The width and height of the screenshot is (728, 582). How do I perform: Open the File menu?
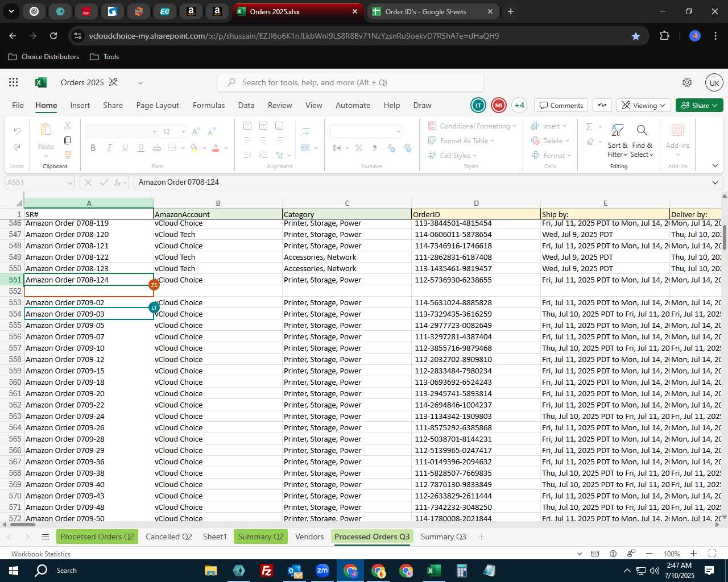click(x=18, y=105)
